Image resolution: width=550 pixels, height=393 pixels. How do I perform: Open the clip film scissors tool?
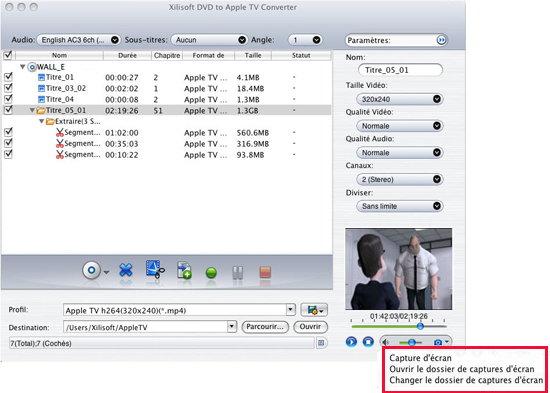tap(155, 269)
